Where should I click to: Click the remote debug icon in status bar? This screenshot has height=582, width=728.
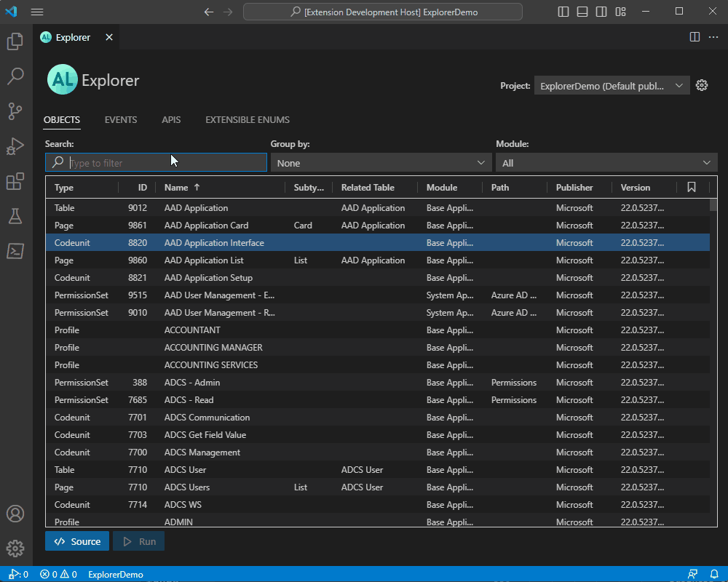click(x=18, y=574)
